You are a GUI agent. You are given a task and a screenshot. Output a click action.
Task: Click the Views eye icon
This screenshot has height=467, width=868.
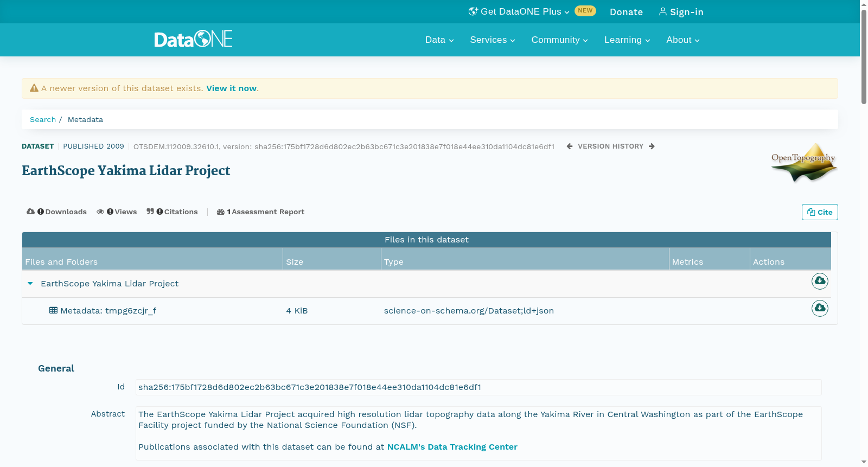pos(100,212)
